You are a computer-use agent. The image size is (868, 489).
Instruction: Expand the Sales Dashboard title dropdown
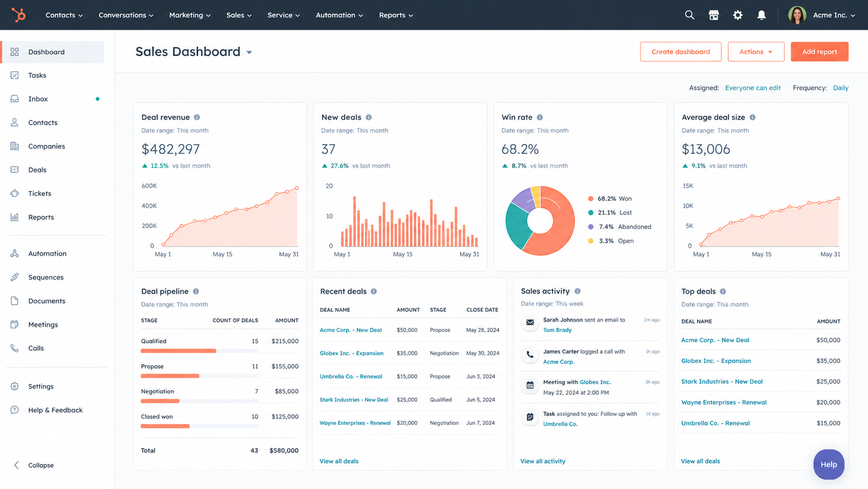[249, 52]
